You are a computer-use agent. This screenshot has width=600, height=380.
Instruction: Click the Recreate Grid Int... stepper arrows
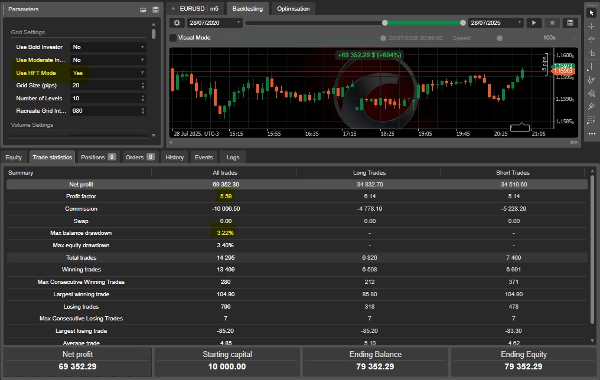(143, 111)
